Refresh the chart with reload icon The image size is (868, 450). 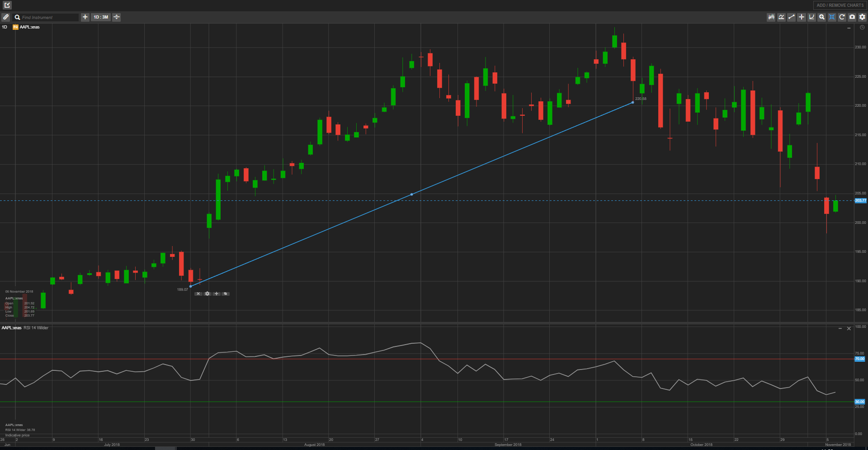point(842,17)
